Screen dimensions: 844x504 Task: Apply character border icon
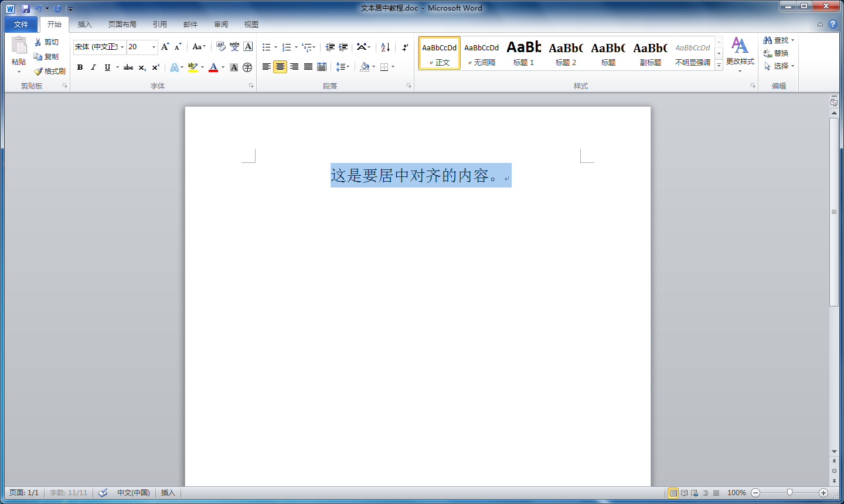click(x=248, y=47)
